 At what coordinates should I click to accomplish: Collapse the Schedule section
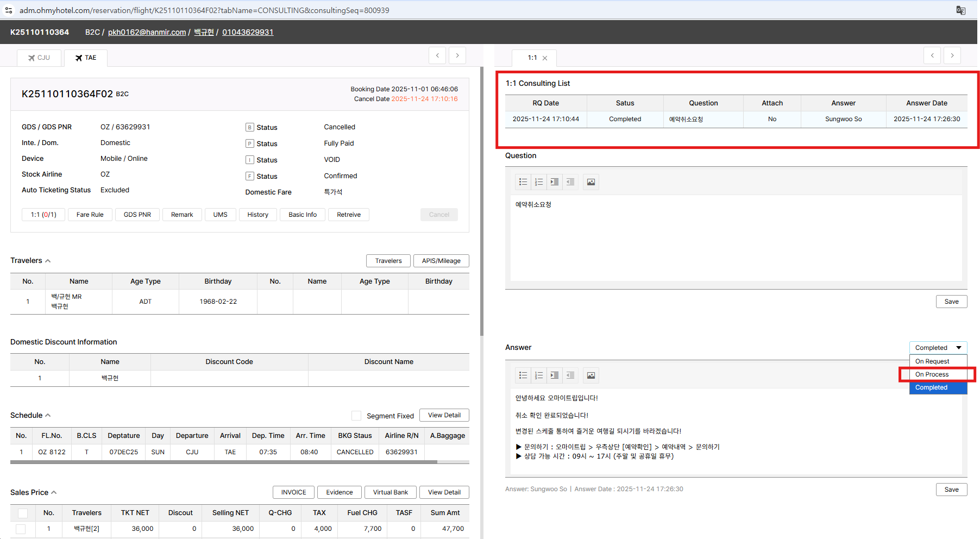48,416
